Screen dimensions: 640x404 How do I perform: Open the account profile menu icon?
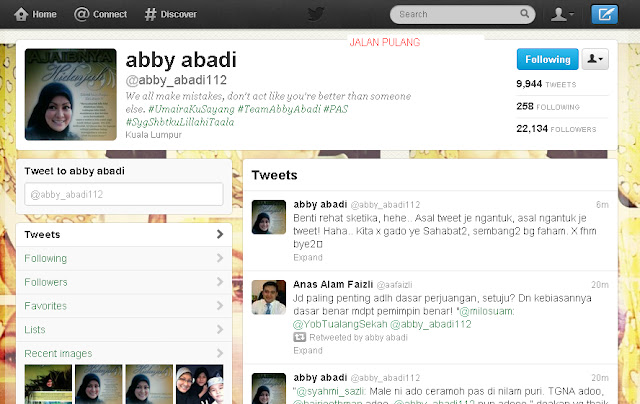562,14
